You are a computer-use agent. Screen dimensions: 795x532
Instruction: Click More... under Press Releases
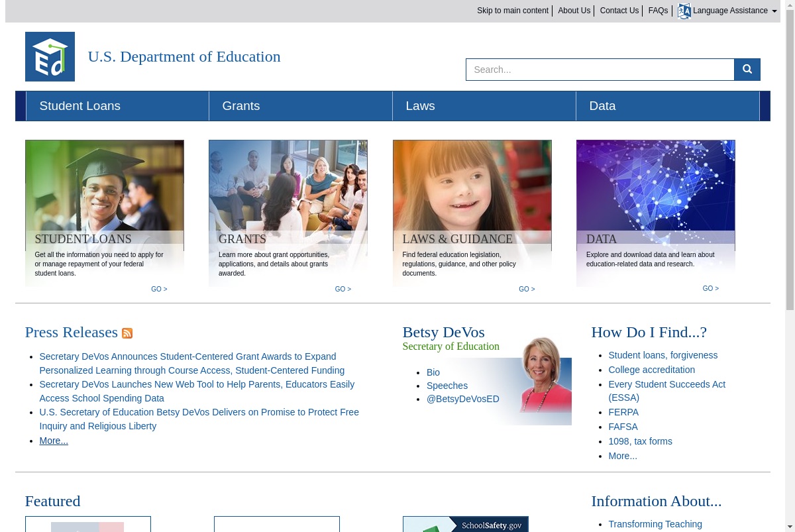(x=54, y=441)
